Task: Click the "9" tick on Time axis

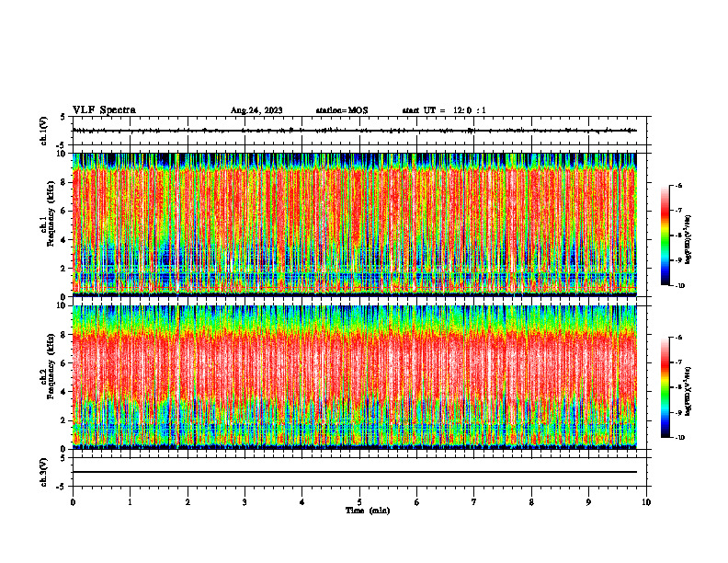Action: pyautogui.click(x=588, y=502)
